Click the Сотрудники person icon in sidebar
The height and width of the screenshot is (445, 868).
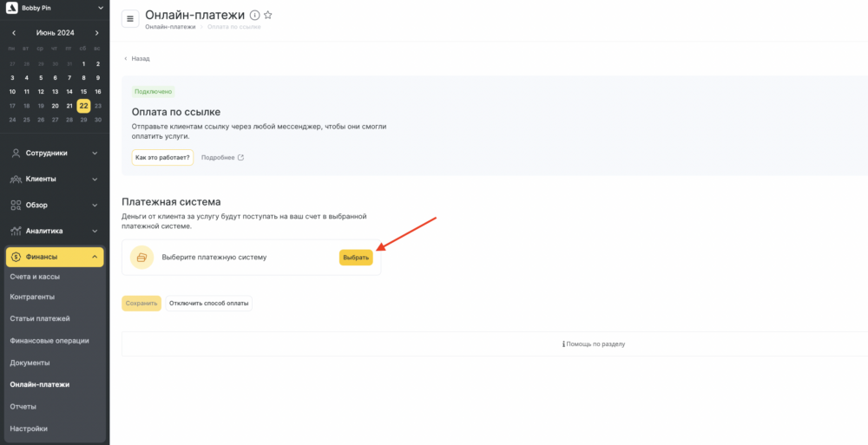(x=16, y=153)
